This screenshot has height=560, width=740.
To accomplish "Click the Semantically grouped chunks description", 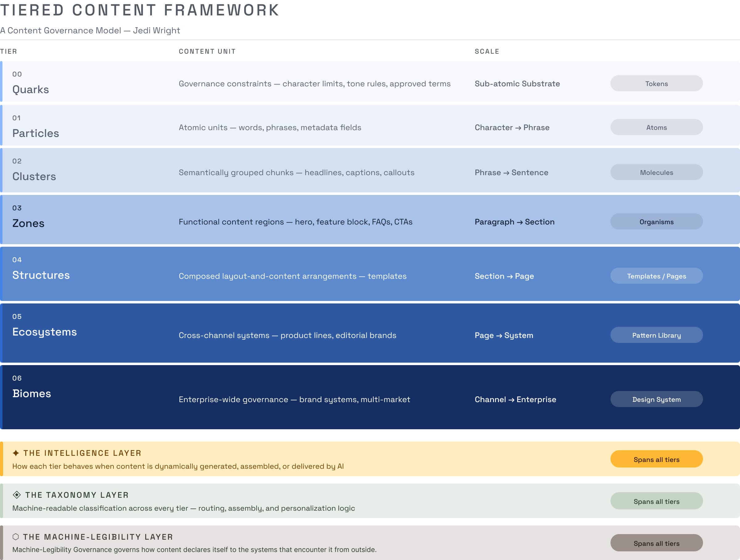I will click(x=296, y=173).
